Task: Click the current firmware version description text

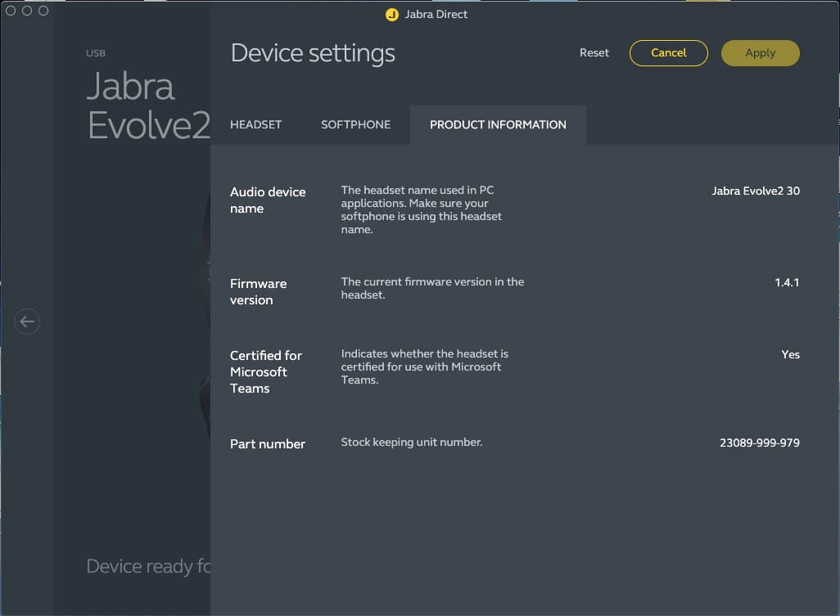Action: 432,288
